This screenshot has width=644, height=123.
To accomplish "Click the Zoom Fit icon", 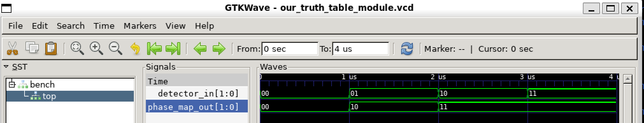I will click(77, 49).
